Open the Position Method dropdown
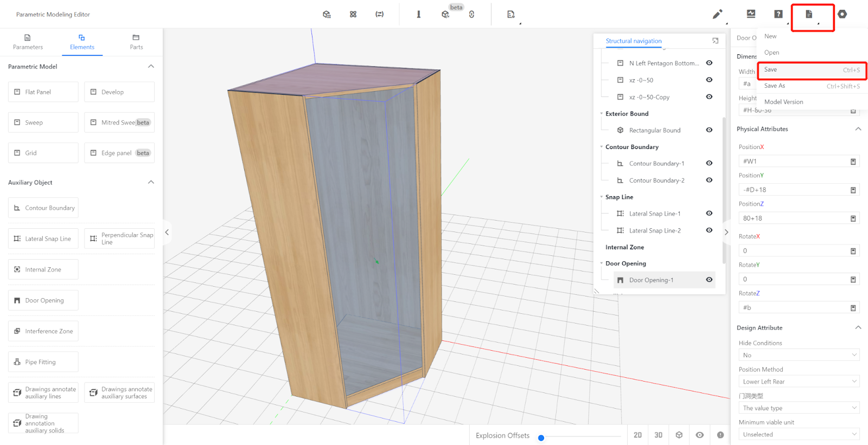Image resolution: width=868 pixels, height=445 pixels. pyautogui.click(x=799, y=382)
